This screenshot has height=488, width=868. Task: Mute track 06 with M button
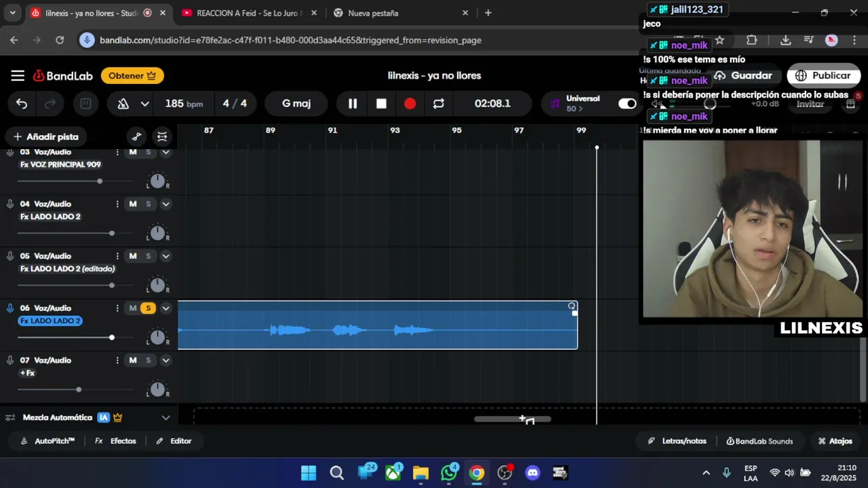(x=133, y=308)
